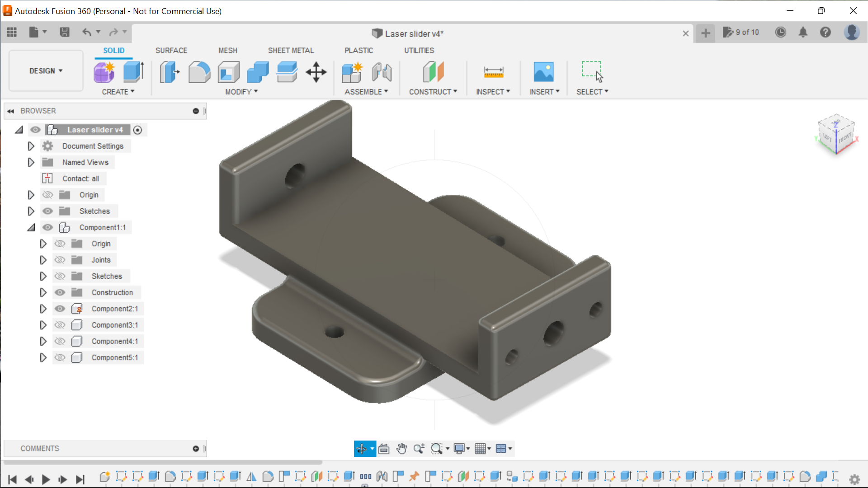Click the ViewCube FRONT face
Screen dimensions: 868x488
[844, 138]
